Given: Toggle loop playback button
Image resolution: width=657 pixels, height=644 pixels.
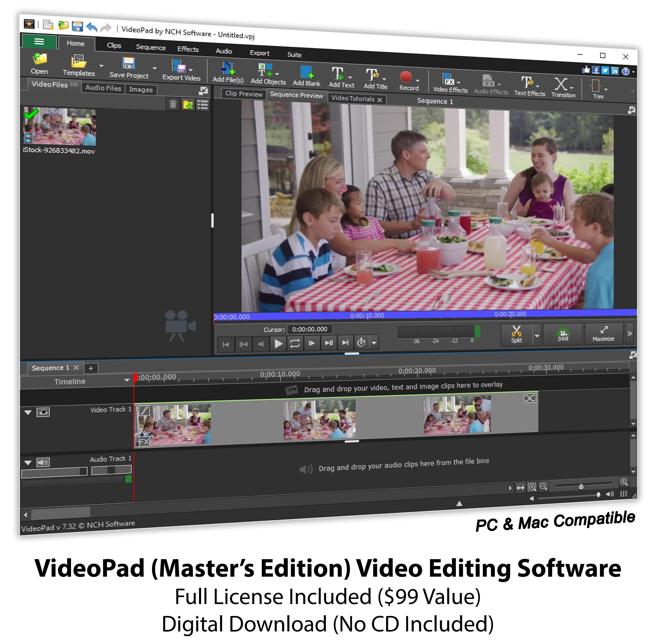Looking at the screenshot, I should 295,344.
